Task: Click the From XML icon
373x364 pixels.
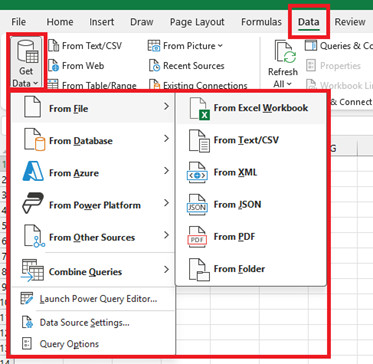Action: pos(197,172)
